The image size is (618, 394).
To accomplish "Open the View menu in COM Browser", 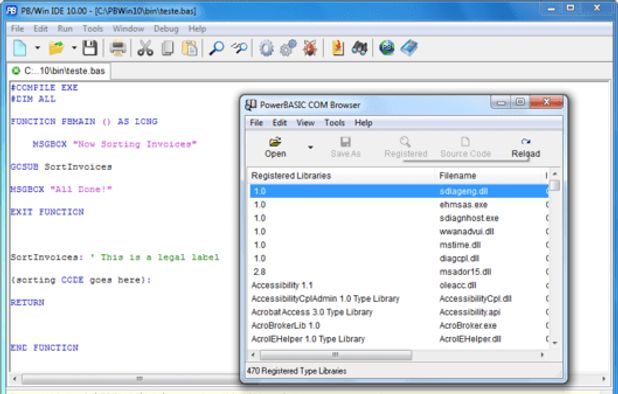I will [x=305, y=123].
